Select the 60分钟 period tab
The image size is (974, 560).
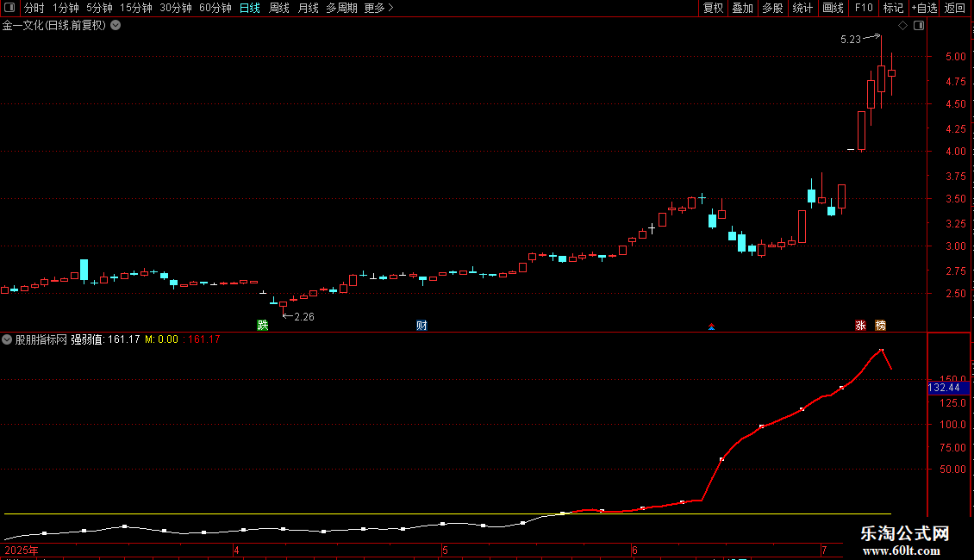[215, 8]
